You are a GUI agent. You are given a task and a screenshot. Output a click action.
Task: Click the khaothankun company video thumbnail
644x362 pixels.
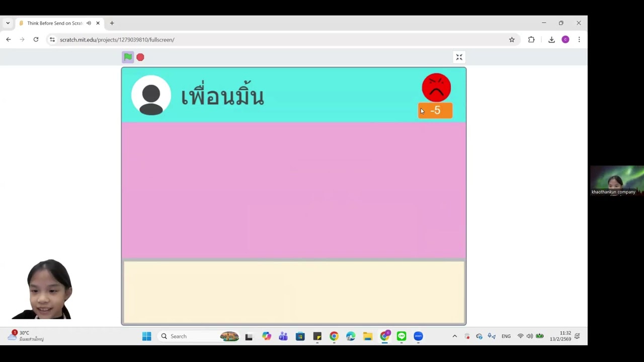[x=617, y=180]
